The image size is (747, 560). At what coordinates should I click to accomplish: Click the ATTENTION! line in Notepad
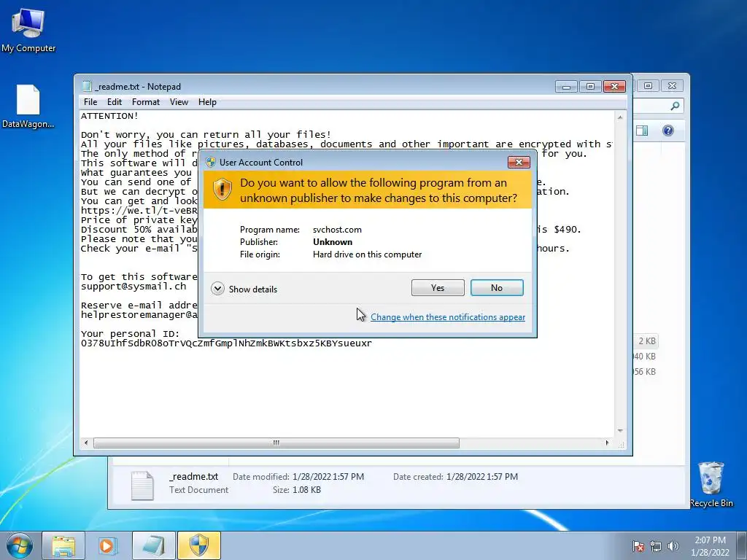109,116
